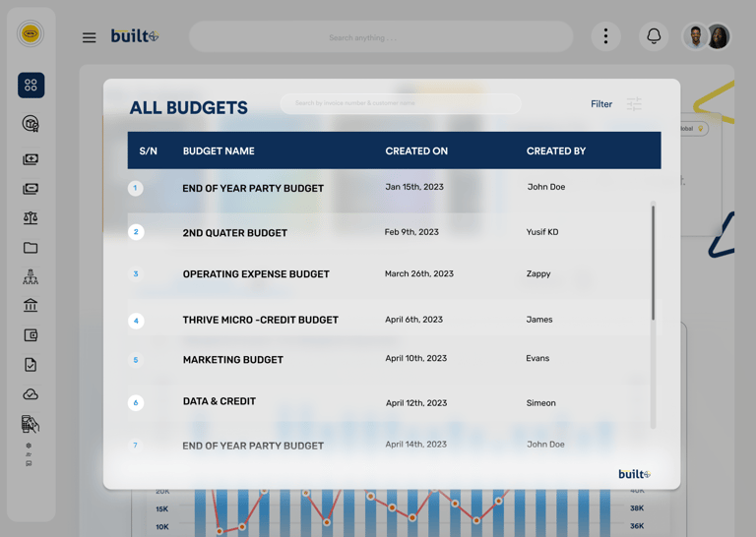Toggle the hamburger menu
Screen dimensions: 756x537
point(89,37)
